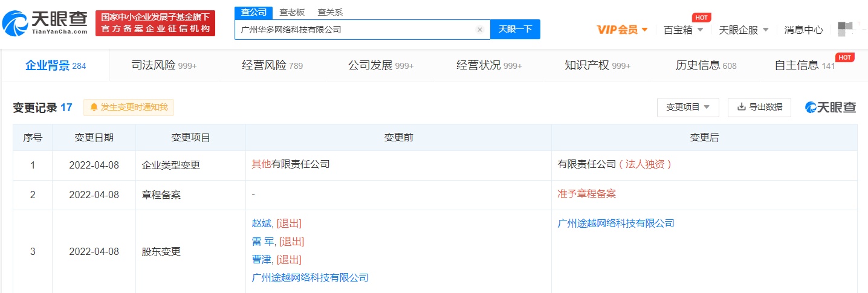Open the 变更项目 filter dropdown
Screen dimensions: 868x293
coord(688,107)
